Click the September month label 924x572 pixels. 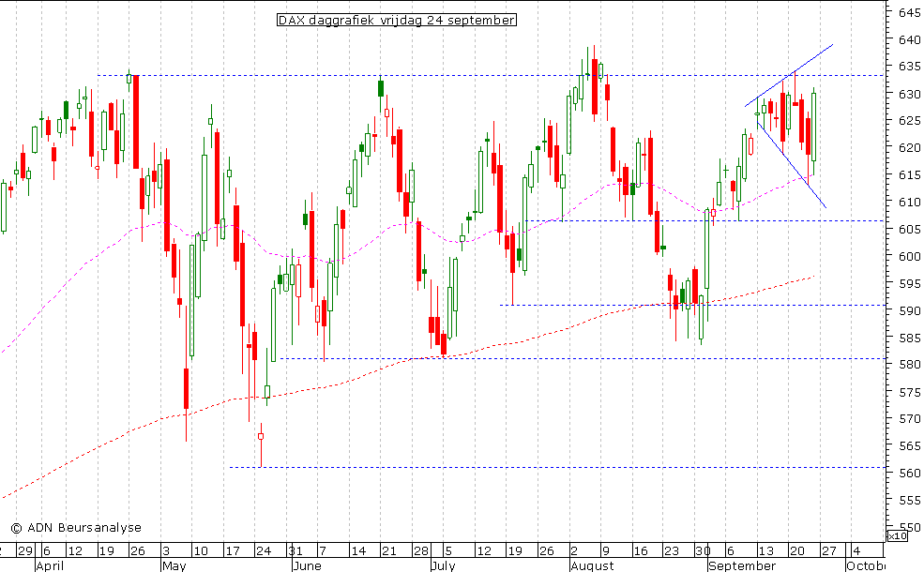(743, 566)
